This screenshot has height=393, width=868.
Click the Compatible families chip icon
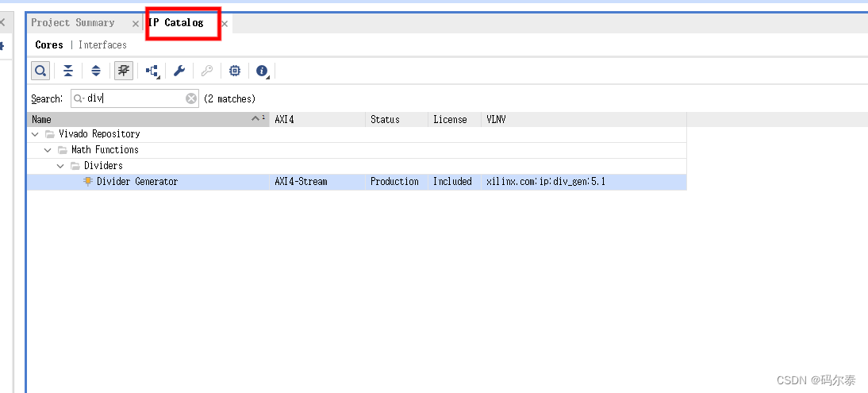235,71
